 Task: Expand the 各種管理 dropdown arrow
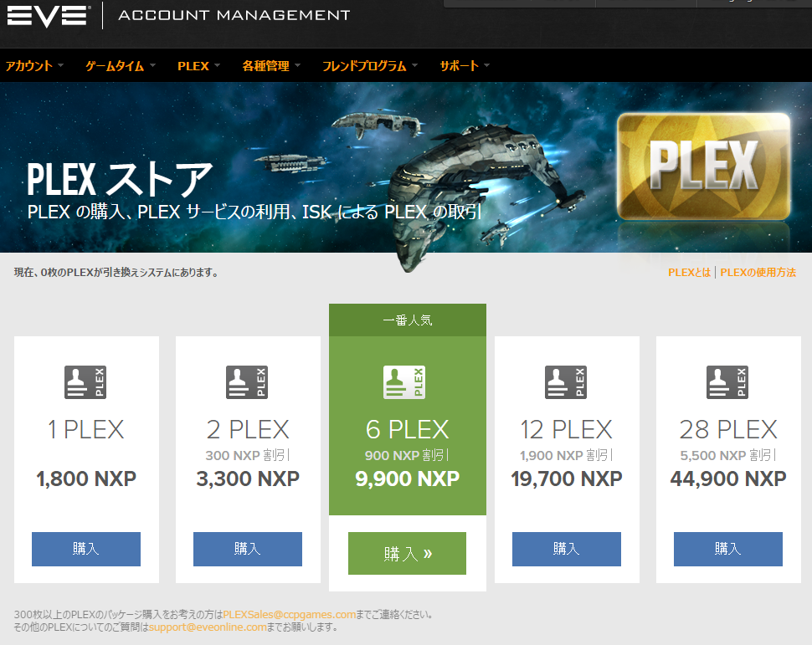click(298, 65)
